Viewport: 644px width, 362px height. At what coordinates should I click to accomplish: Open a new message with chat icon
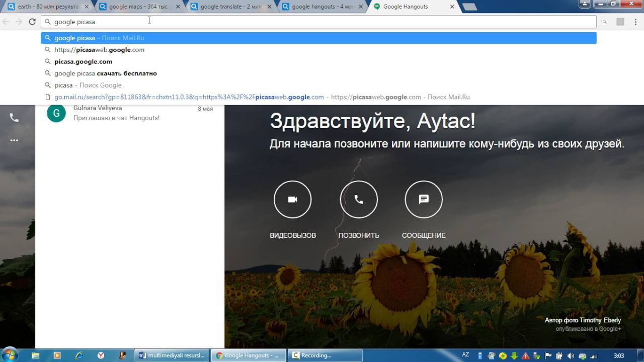(424, 200)
